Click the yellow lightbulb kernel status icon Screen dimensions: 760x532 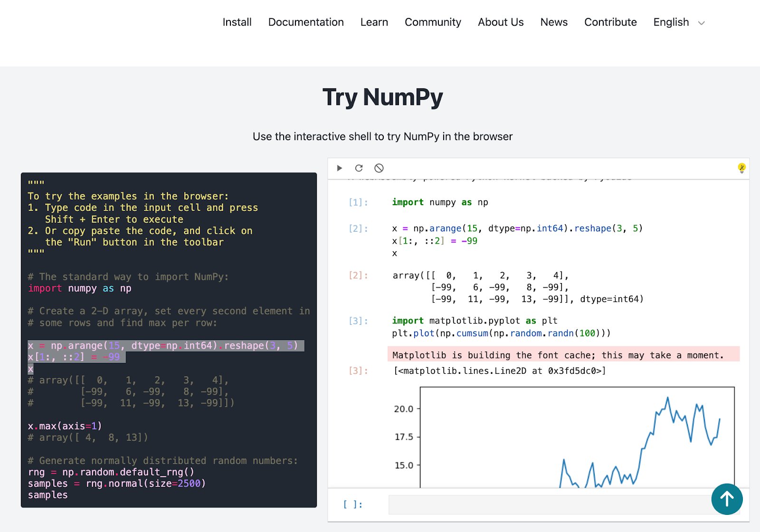coord(741,168)
